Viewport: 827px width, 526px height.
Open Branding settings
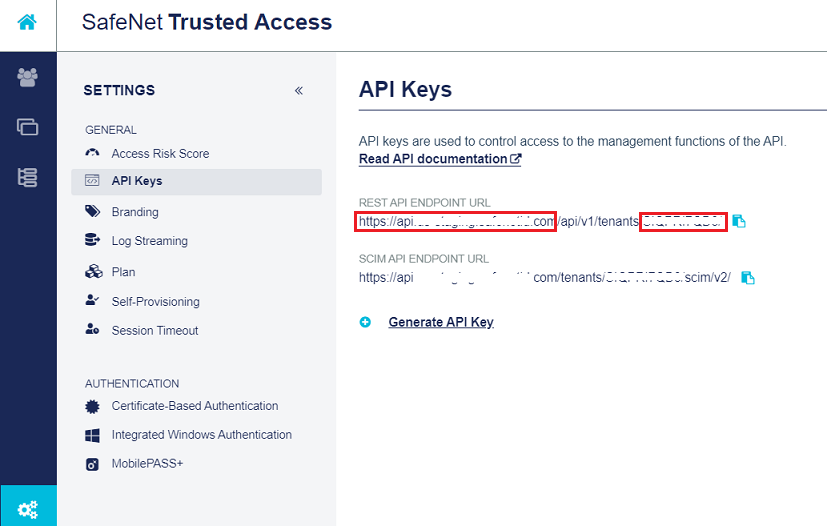135,212
